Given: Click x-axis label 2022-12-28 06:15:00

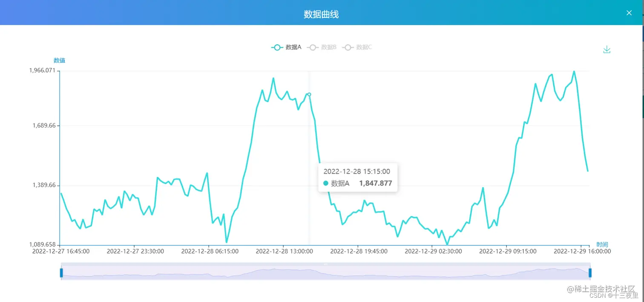Looking at the screenshot, I should [210, 251].
